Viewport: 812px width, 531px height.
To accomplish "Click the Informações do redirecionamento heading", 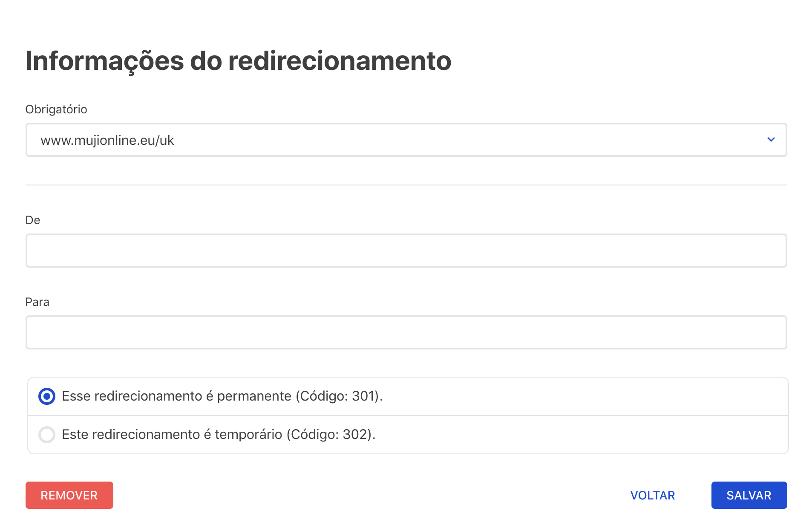I will [238, 61].
